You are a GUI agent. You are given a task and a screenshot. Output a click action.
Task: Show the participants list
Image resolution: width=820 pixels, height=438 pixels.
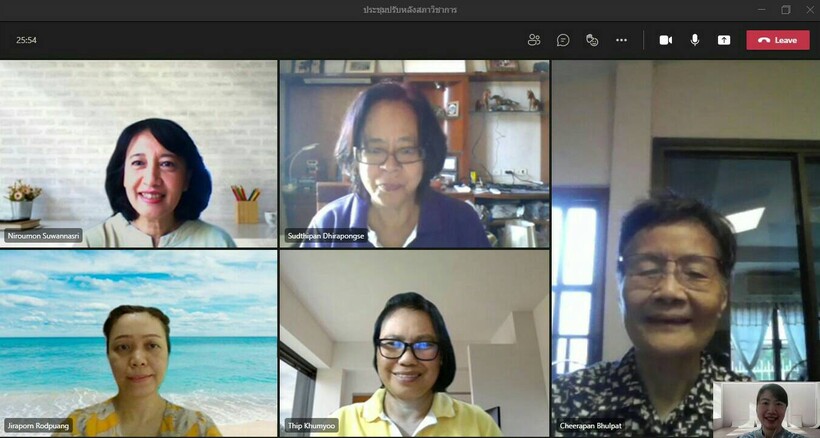point(534,40)
